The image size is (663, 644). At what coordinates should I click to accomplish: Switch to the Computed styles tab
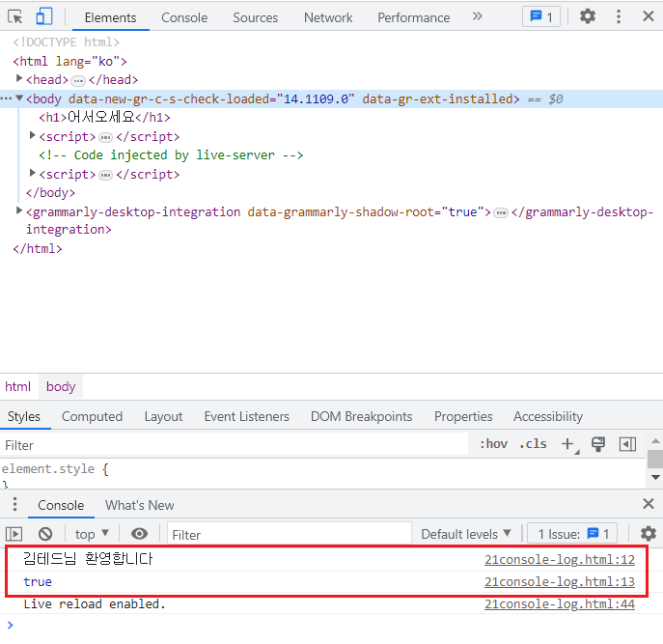[92, 416]
